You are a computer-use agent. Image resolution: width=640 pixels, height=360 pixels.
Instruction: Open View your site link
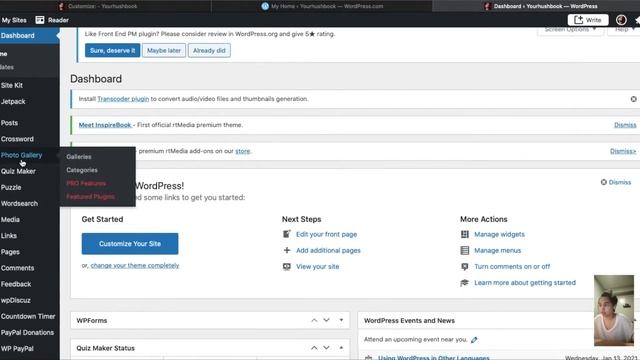point(318,267)
